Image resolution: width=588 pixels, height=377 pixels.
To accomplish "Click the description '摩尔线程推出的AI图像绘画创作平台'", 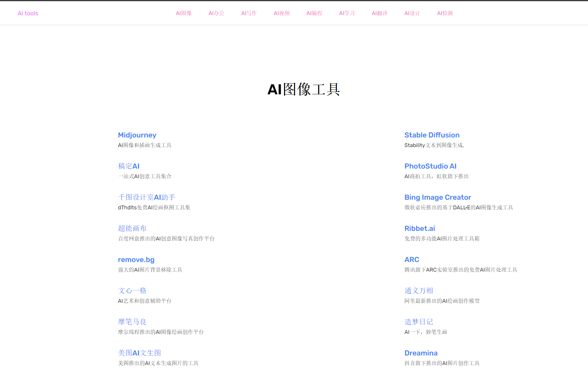I will (161, 332).
